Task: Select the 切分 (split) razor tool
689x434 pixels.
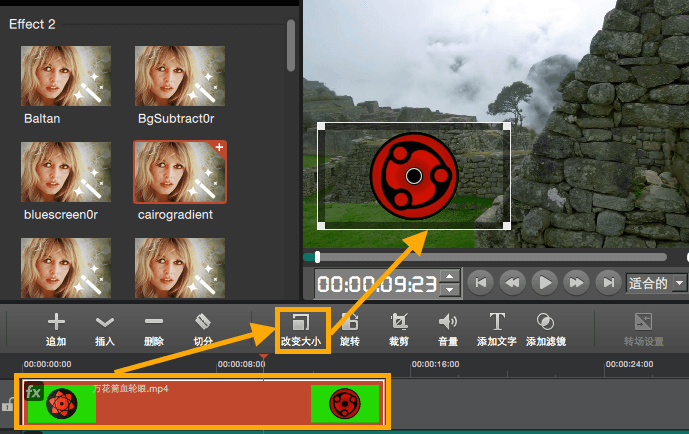Action: [203, 322]
